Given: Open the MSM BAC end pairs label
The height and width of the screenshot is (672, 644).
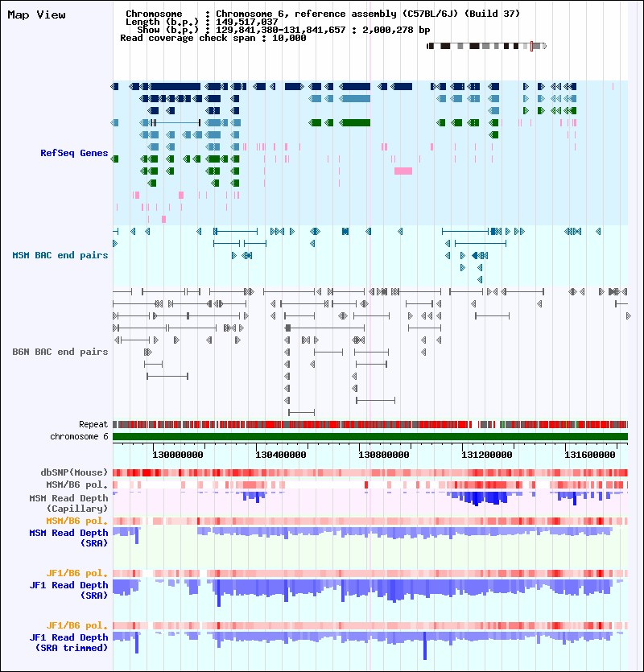Looking at the screenshot, I should click(x=60, y=255).
